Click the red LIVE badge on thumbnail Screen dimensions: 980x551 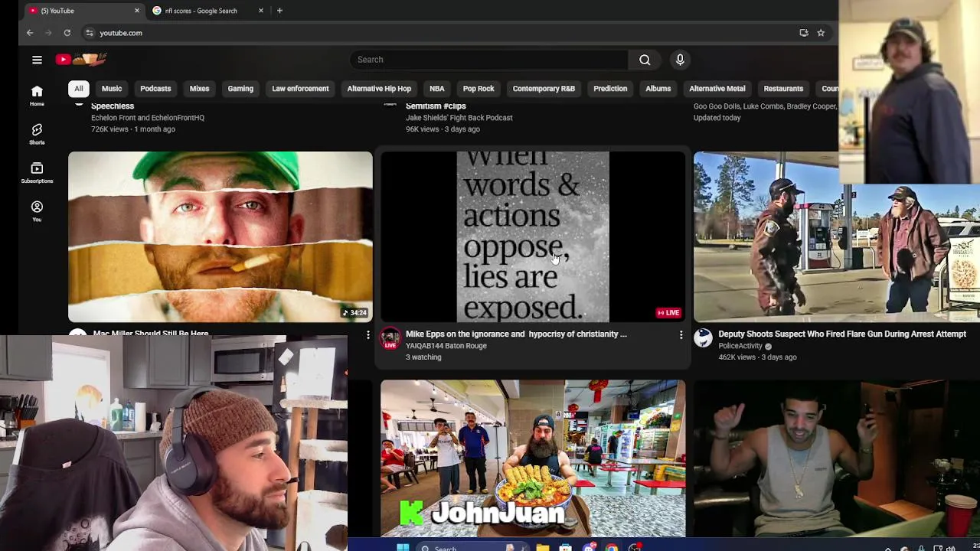click(x=668, y=312)
